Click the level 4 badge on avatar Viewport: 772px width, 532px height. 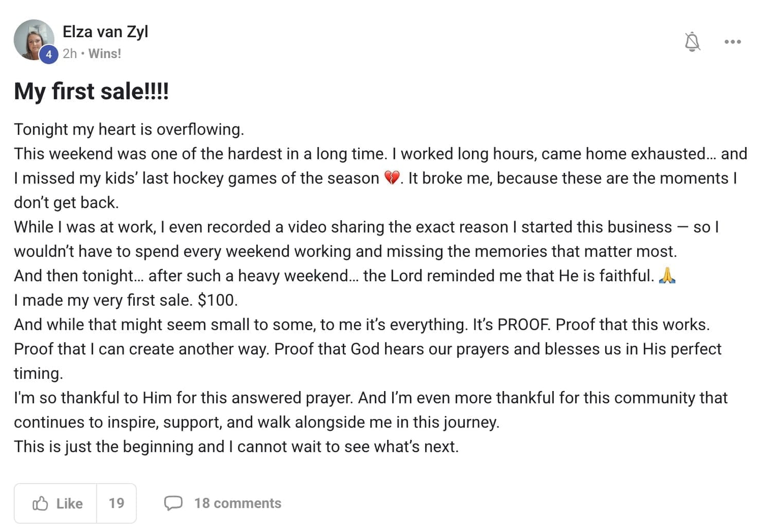coord(48,54)
